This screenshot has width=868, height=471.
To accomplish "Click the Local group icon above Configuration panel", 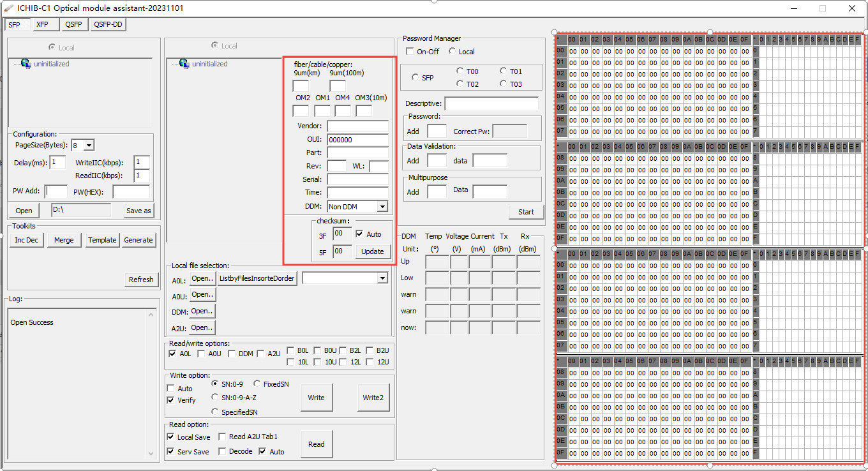I will pyautogui.click(x=52, y=47).
